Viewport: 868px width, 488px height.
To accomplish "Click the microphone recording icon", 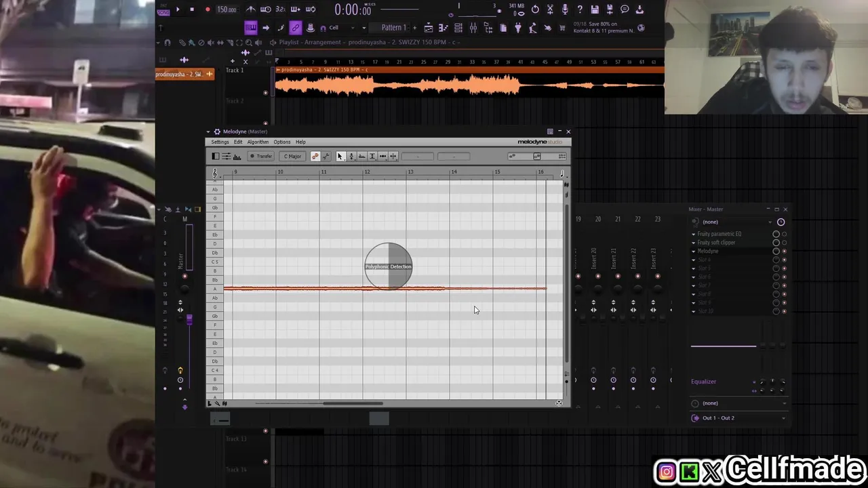I will 565,9.
